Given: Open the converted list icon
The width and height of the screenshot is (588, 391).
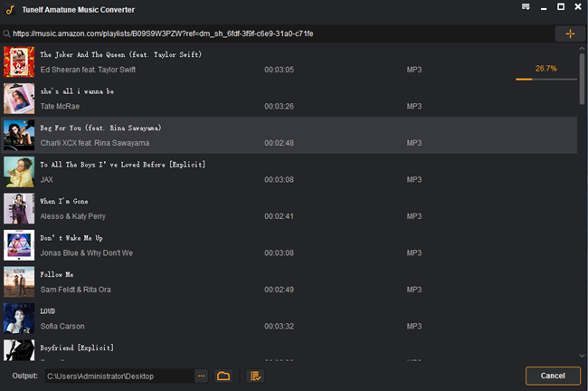Looking at the screenshot, I should pos(255,376).
